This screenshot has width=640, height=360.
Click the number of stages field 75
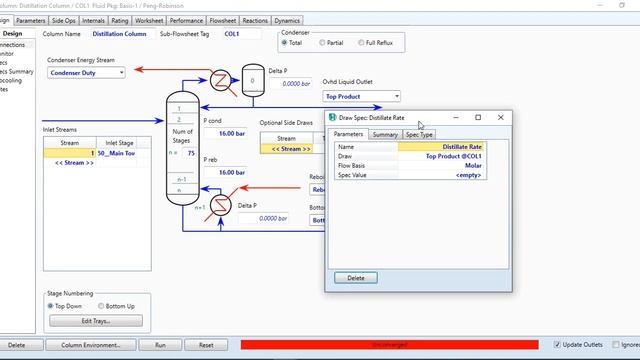click(x=189, y=153)
